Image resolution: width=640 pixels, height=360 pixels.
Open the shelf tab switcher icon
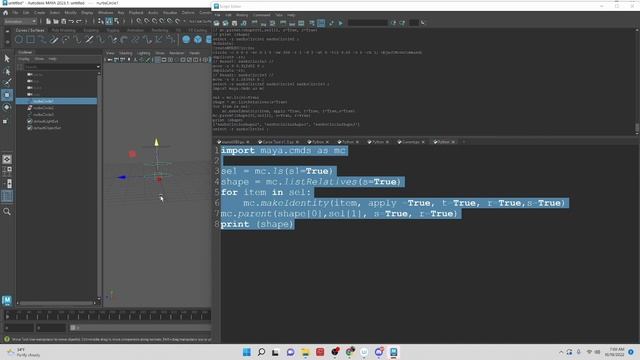pyautogui.click(x=7, y=31)
